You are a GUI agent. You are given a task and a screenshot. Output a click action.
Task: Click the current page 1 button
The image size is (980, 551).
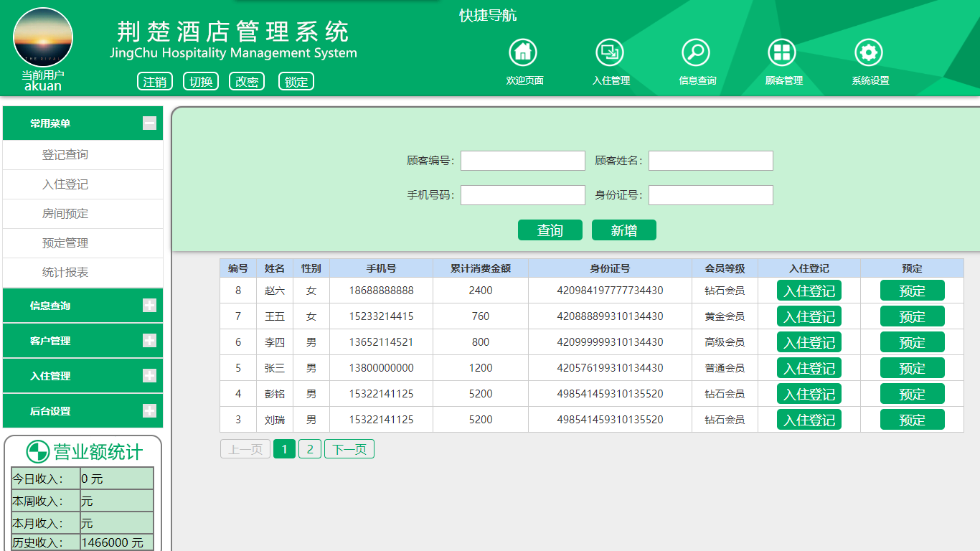(x=284, y=449)
